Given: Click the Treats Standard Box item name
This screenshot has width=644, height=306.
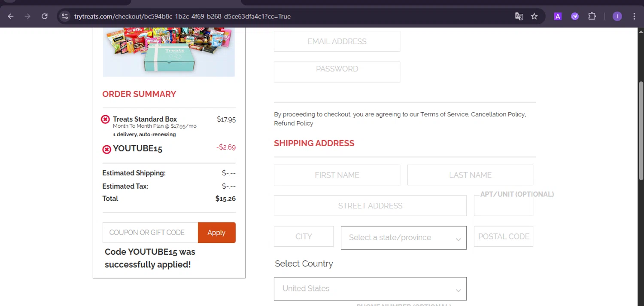Looking at the screenshot, I should point(145,119).
